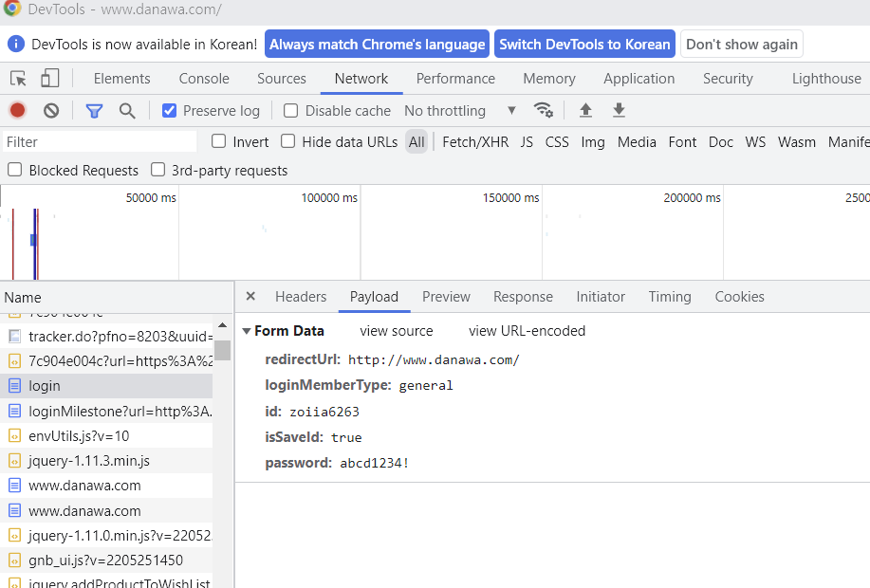Image resolution: width=870 pixels, height=588 pixels.
Task: Filter by Font requests
Action: tap(682, 142)
